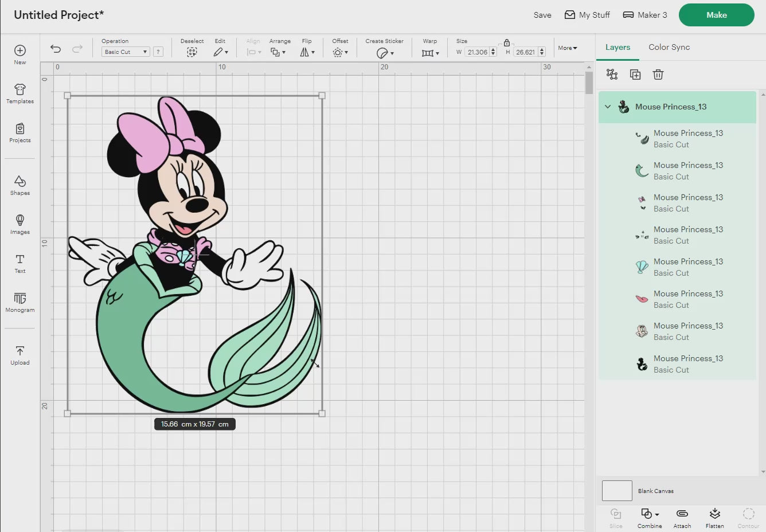Screen dimensions: 766x532
Task: Click the width W size field
Action: [x=477, y=52]
